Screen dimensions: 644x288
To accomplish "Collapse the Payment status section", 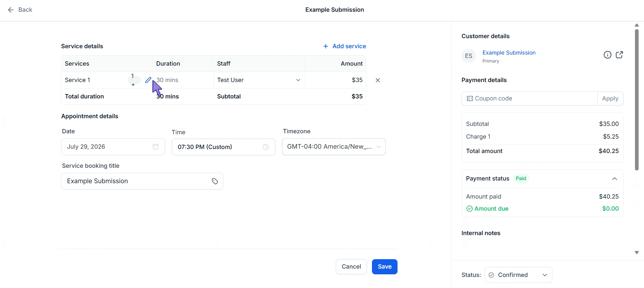I will pos(614,179).
